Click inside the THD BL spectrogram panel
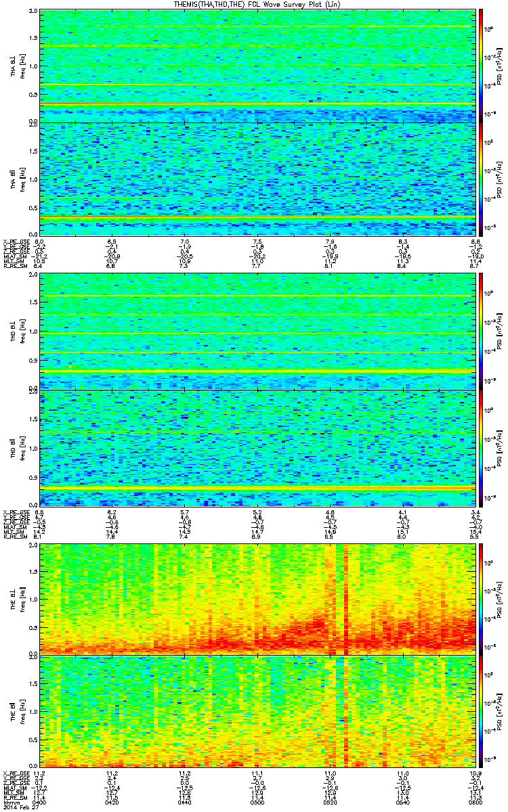The image size is (508, 812). point(256,332)
